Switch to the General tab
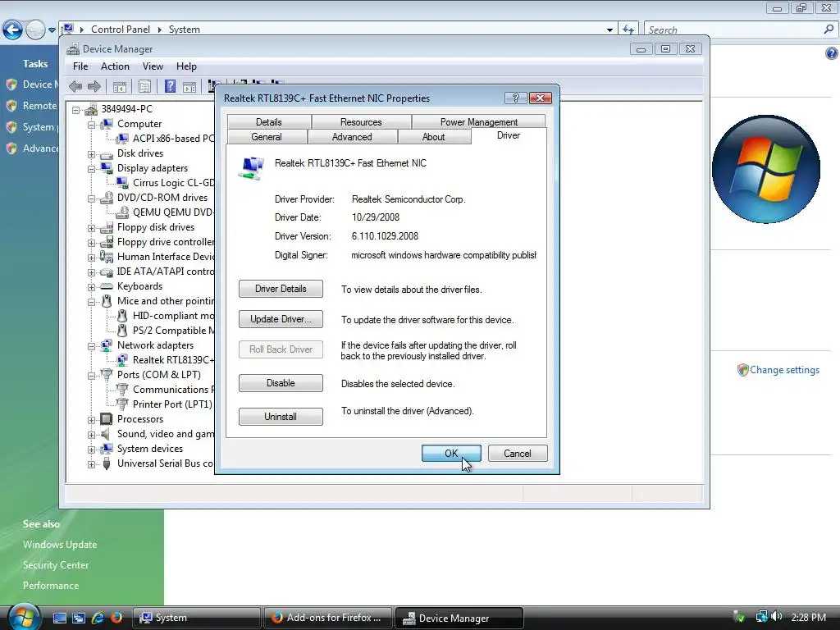This screenshot has height=630, width=840. 267,137
